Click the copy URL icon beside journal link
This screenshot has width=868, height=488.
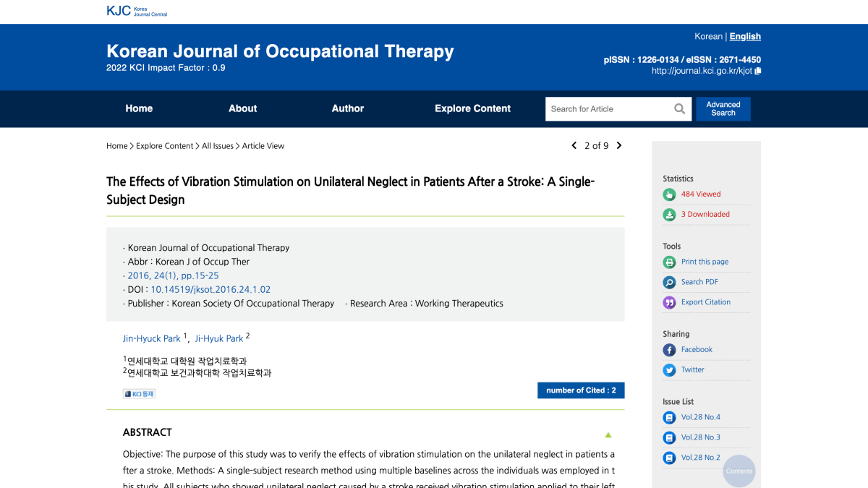758,71
